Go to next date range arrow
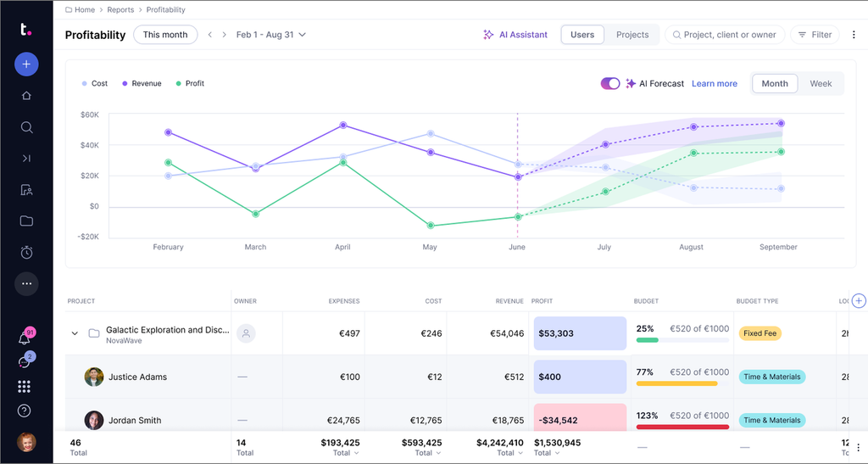Image resolution: width=868 pixels, height=464 pixels. [224, 34]
